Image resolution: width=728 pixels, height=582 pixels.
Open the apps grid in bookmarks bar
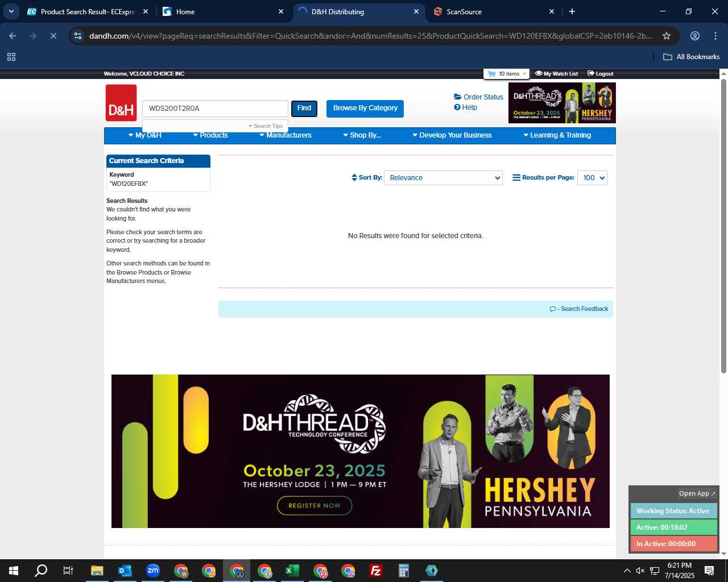tap(11, 57)
